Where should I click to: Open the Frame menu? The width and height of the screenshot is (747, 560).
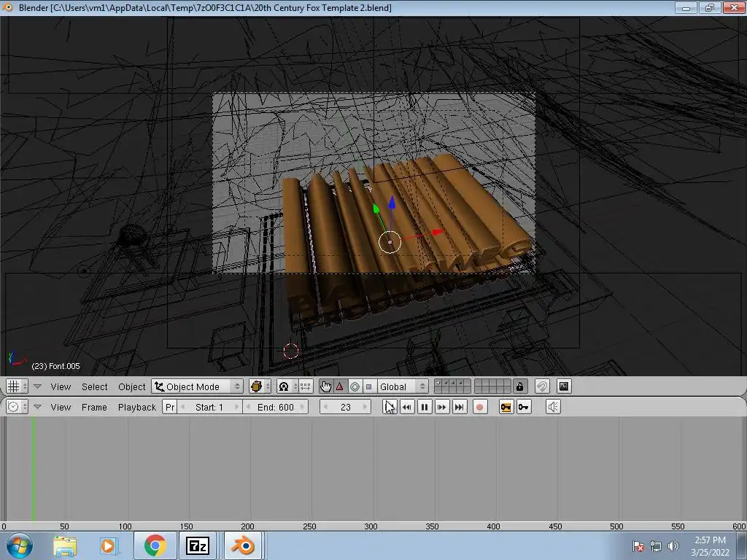(x=94, y=407)
